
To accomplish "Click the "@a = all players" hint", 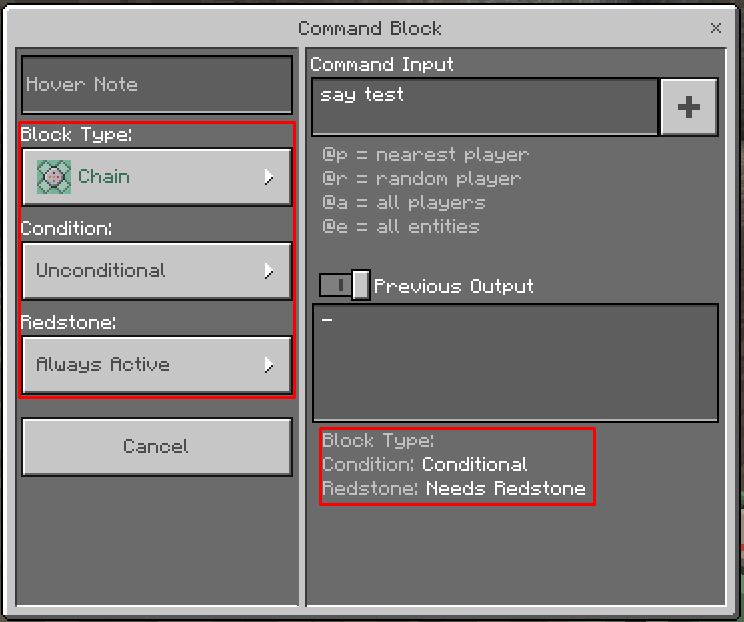I will point(403,203).
